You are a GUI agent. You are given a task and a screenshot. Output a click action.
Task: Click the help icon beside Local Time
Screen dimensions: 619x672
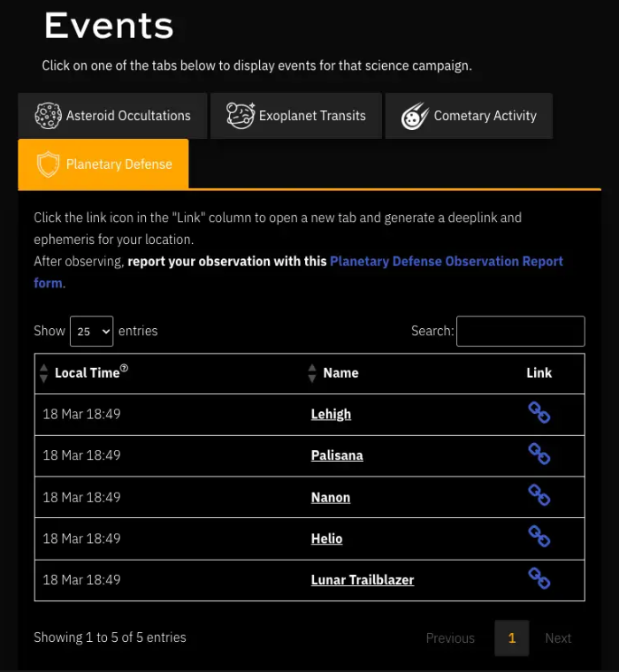point(125,369)
